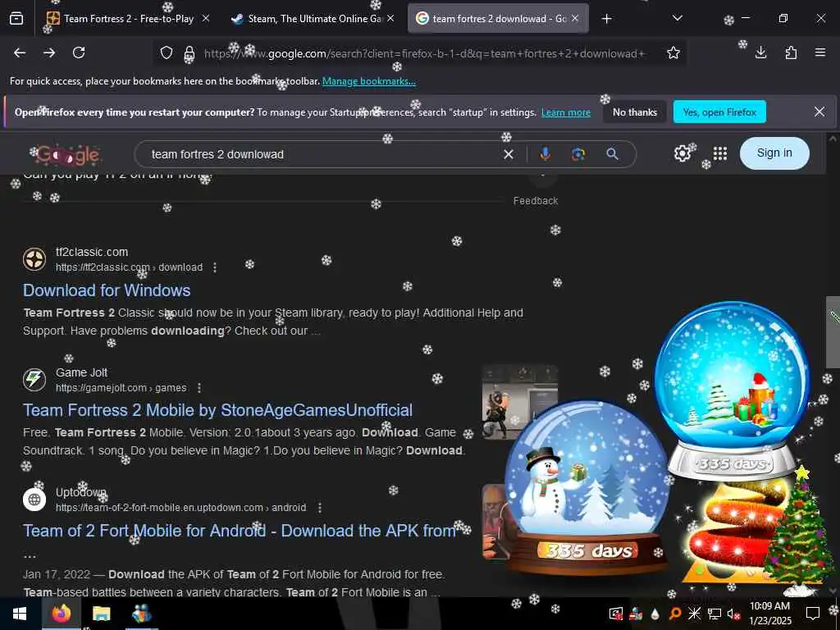Click the snowman snow globe widget

point(587,487)
